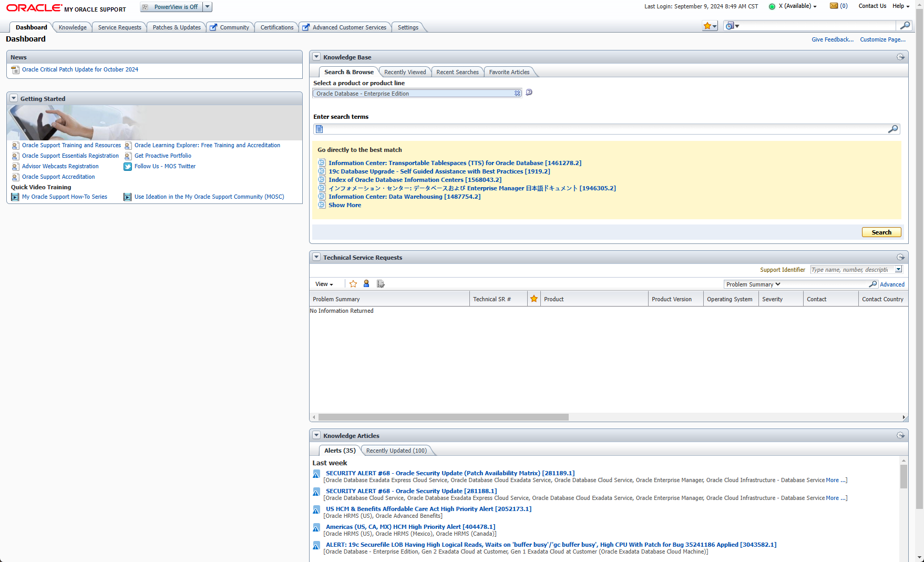Image resolution: width=924 pixels, height=562 pixels.
Task: Open the Service Requests tab
Action: click(x=120, y=27)
